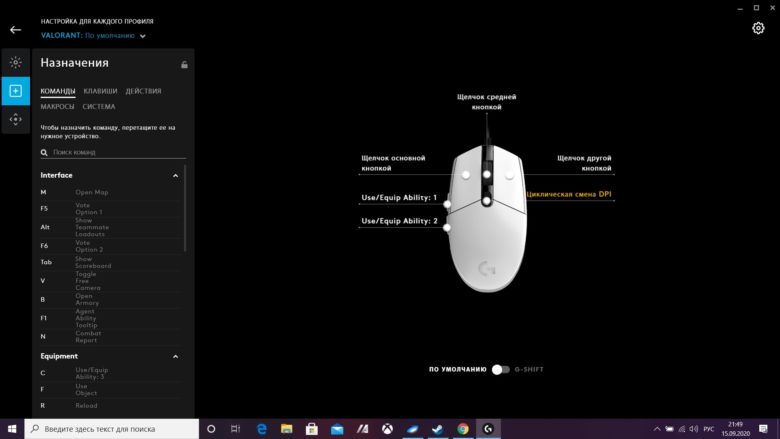Select the forward side button marker on mouse

point(447,204)
